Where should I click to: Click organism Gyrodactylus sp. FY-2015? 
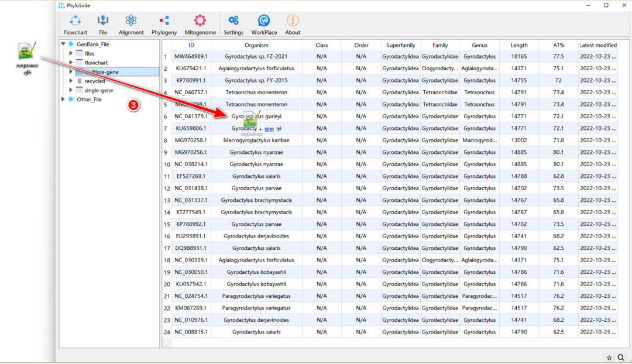pyautogui.click(x=256, y=80)
